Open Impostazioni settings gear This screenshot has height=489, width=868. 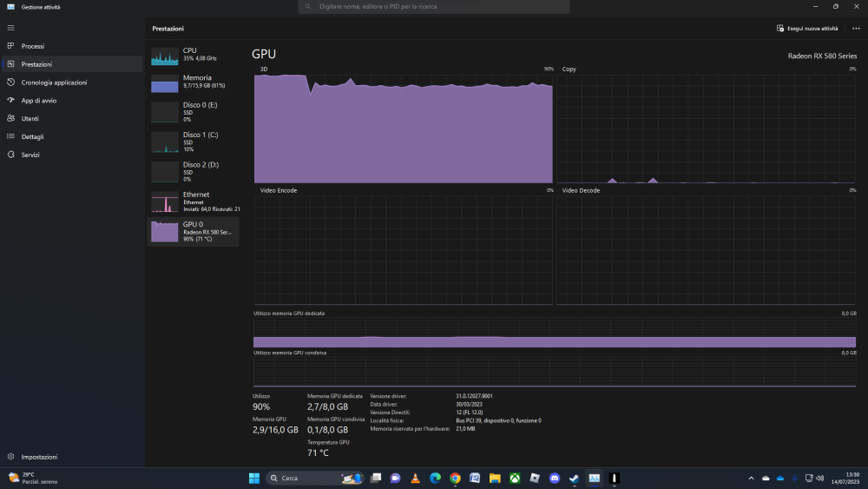click(x=10, y=457)
